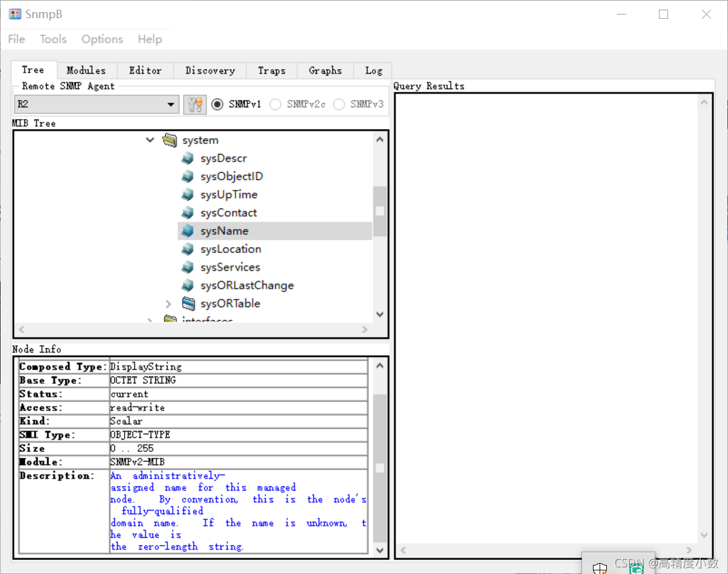Open the agent profile settings wrench icon

coord(195,104)
